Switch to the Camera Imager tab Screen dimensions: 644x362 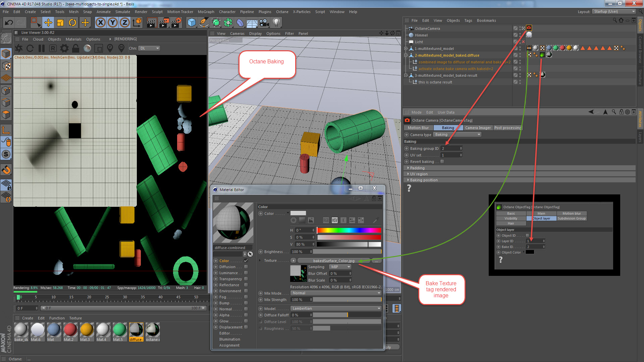pyautogui.click(x=478, y=128)
